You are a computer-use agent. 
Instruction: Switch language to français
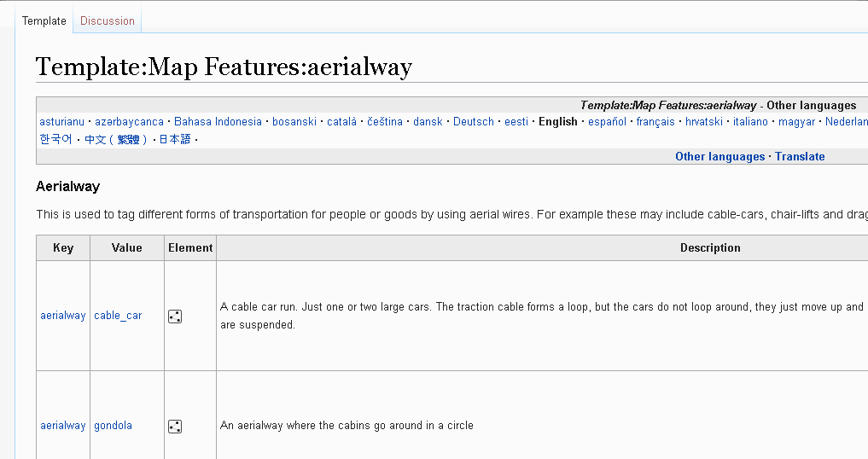[x=655, y=122]
